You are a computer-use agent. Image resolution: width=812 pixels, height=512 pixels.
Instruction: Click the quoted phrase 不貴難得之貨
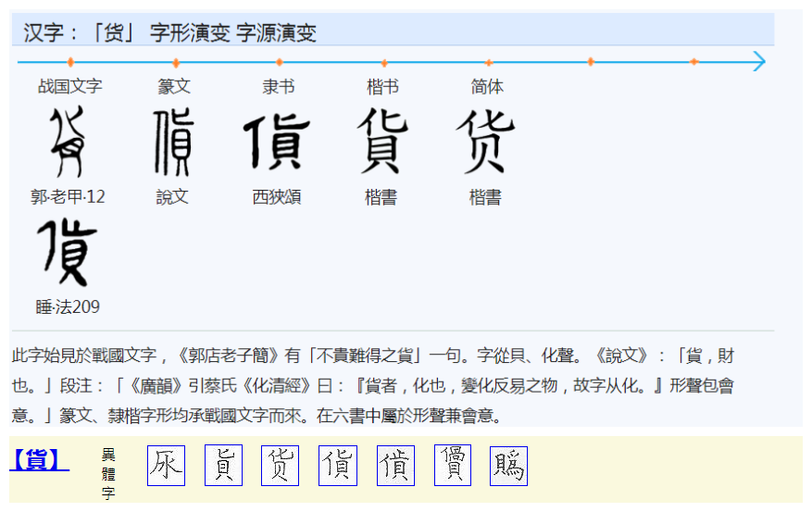coord(365,356)
